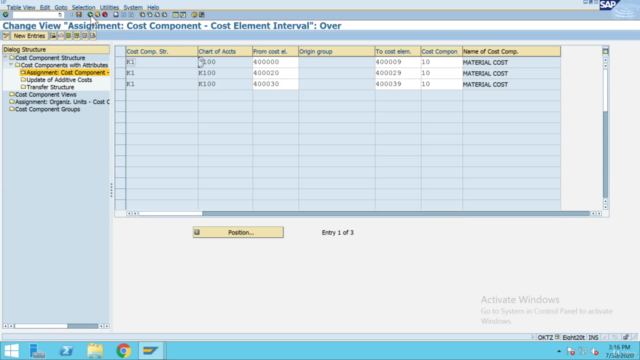Click the Origin group column header
The height and width of the screenshot is (360, 640).
tap(336, 51)
